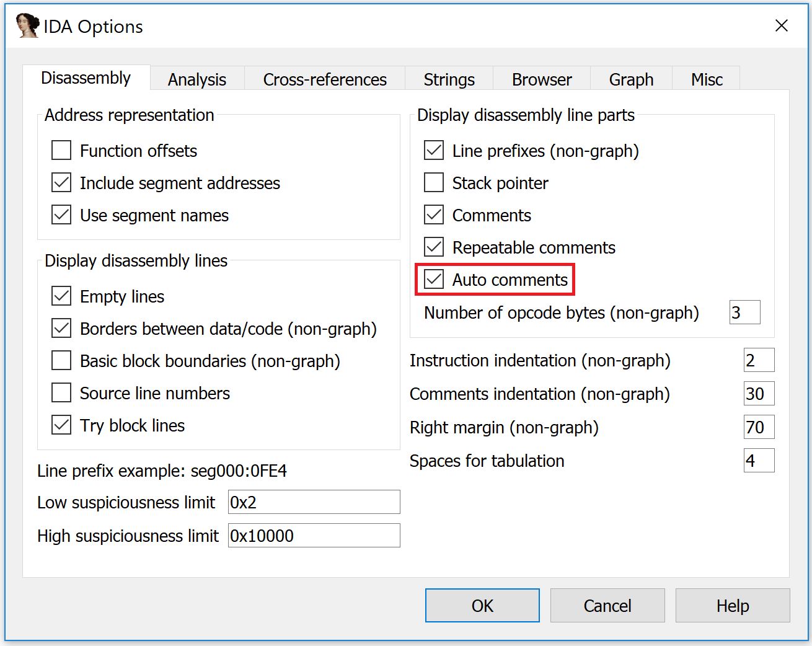Open the Analysis tab
This screenshot has width=812, height=646.
coord(197,79)
